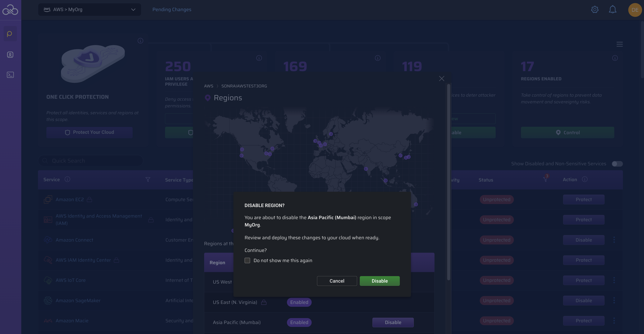Click info icon on One Click Protection card

point(140,41)
